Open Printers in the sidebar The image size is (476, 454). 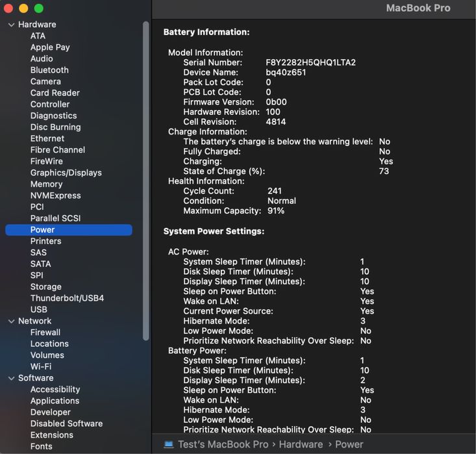46,241
